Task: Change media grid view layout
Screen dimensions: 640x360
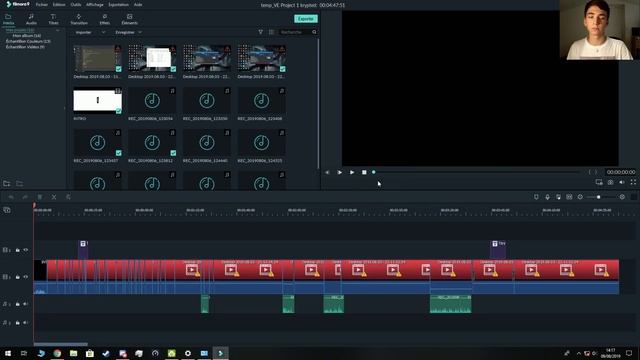Action: 271,32
